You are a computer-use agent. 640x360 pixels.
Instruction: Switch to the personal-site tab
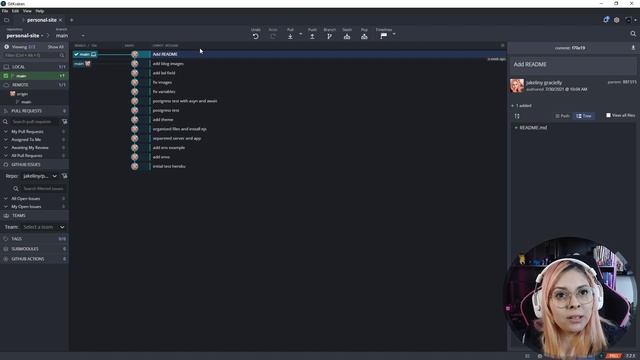(x=41, y=20)
